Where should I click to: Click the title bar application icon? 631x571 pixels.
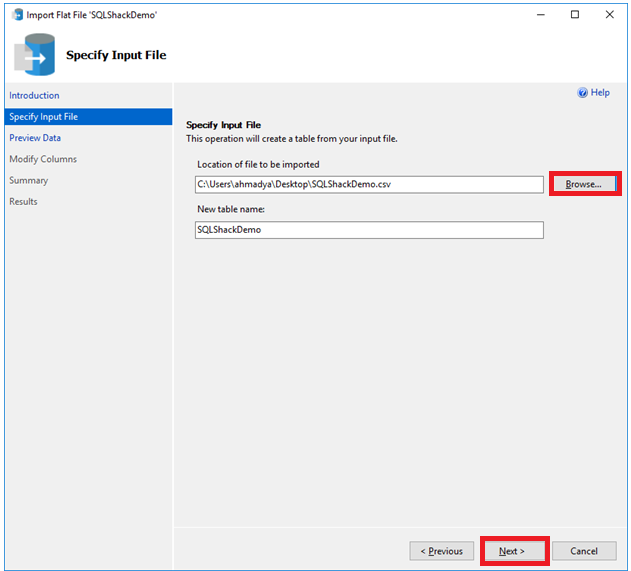point(16,15)
